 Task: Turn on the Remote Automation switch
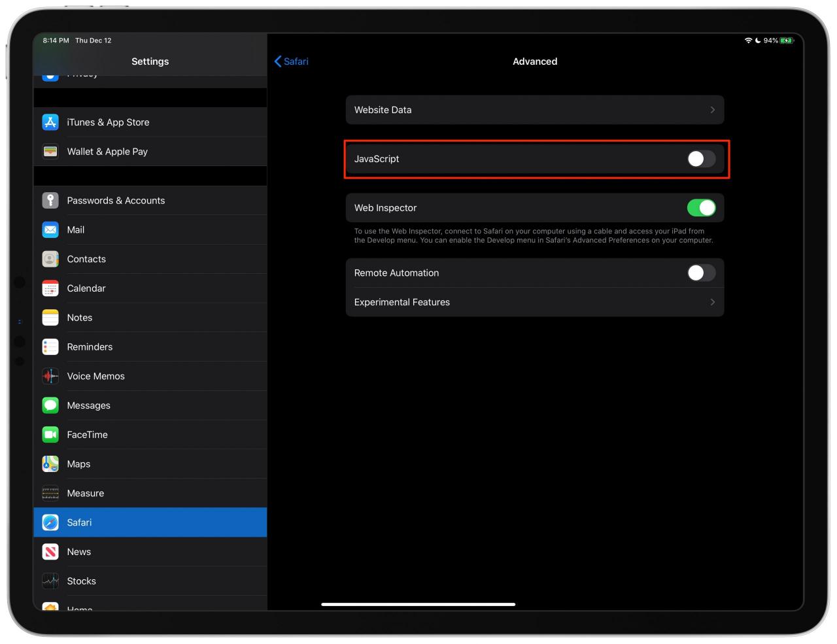pyautogui.click(x=701, y=273)
